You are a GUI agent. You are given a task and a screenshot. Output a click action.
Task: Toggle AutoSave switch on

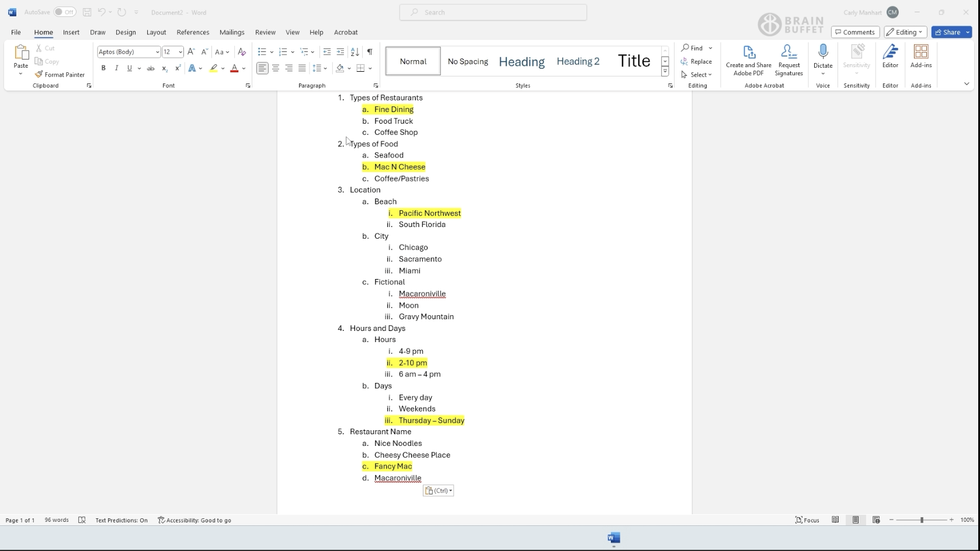(x=65, y=12)
